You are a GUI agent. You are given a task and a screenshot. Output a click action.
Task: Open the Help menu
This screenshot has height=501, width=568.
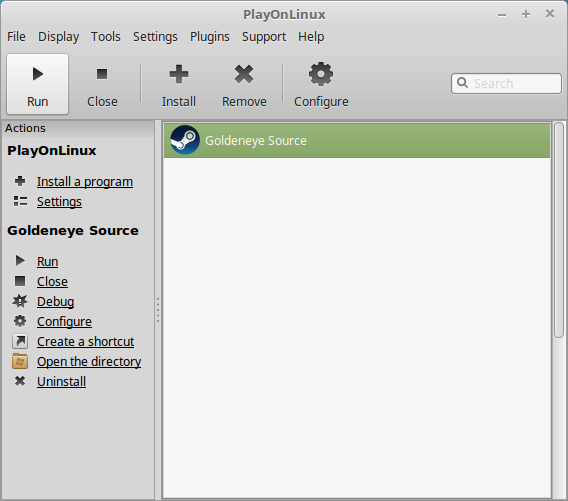point(311,37)
